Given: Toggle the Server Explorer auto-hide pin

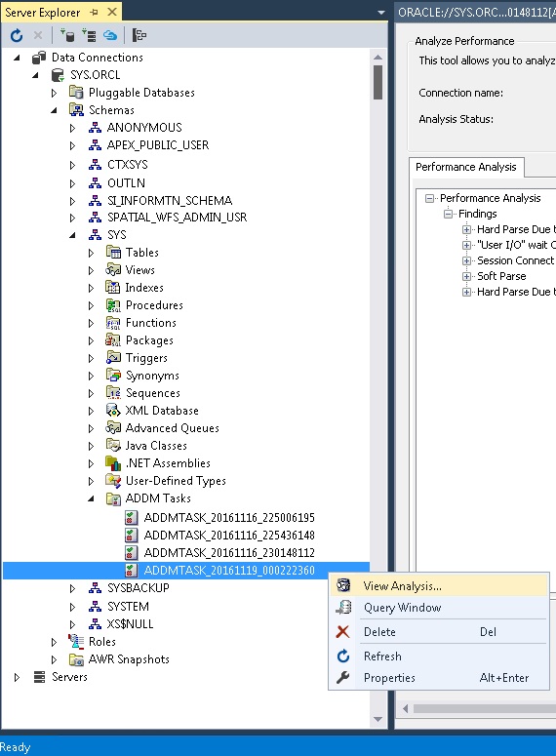Looking at the screenshot, I should (x=95, y=12).
